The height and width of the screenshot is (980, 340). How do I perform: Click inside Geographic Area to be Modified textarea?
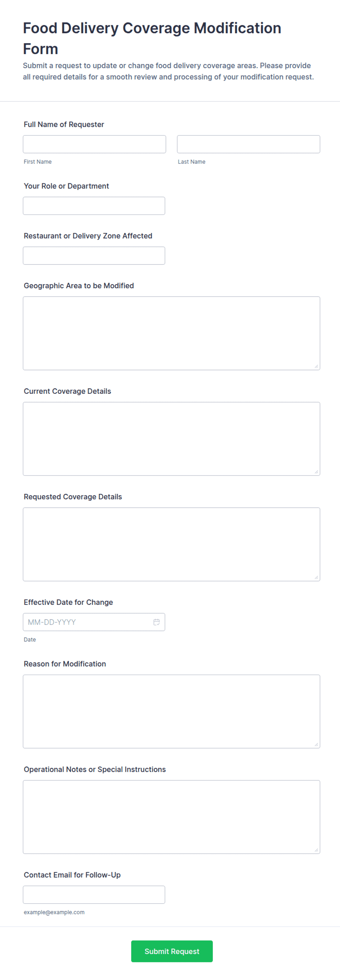[171, 333]
